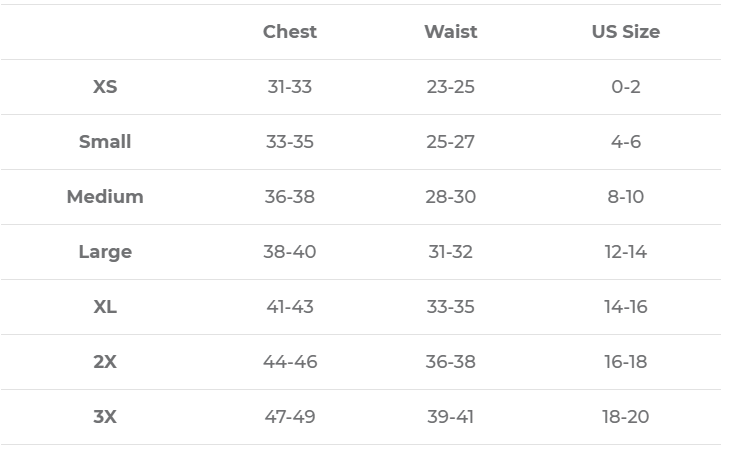The height and width of the screenshot is (464, 729).
Task: Select the Medium size row label
Action: pos(105,197)
